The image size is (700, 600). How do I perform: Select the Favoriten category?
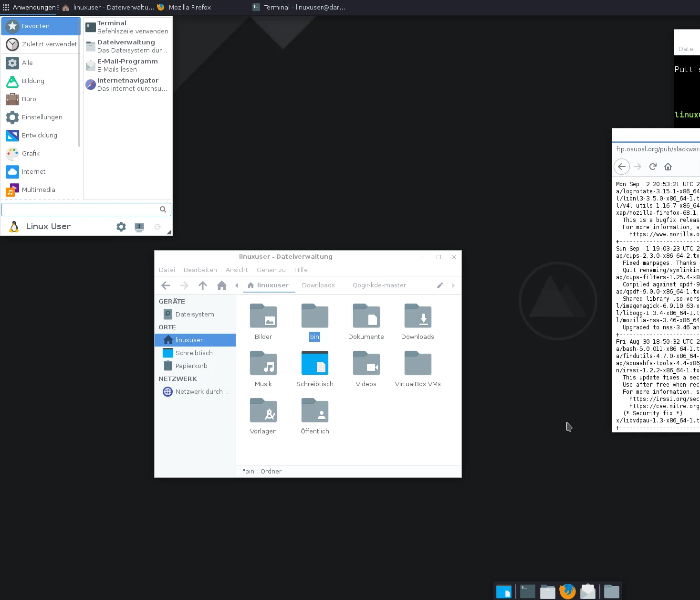(41, 26)
